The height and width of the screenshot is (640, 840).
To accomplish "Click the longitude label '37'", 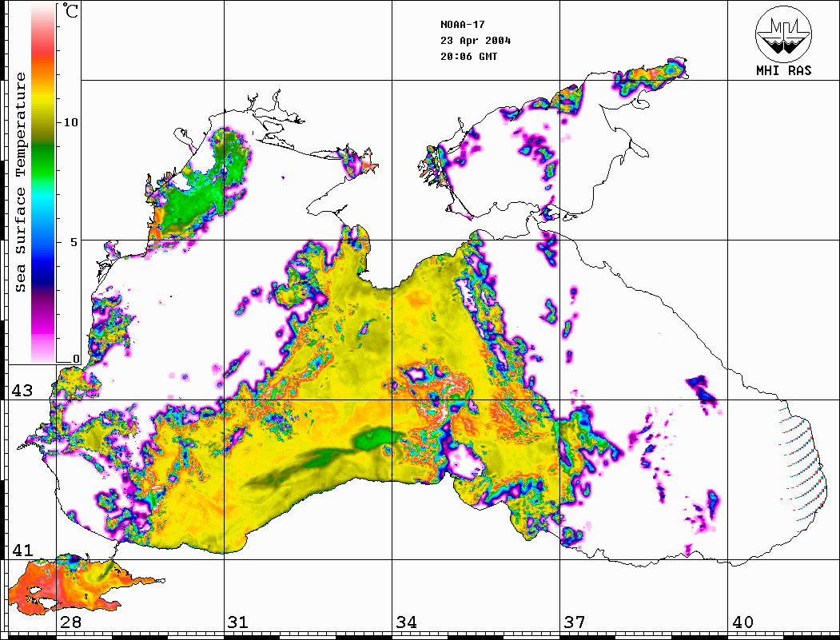I will click(x=575, y=622).
